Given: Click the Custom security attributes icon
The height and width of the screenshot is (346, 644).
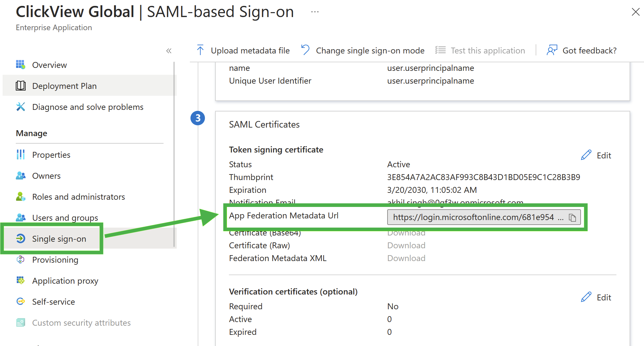Looking at the screenshot, I should click(x=21, y=322).
